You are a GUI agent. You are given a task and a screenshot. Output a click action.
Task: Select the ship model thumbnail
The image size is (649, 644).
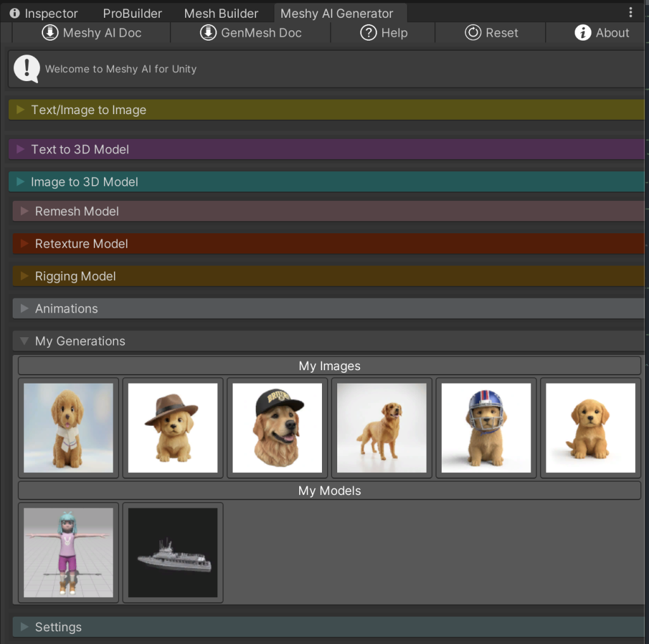click(x=173, y=553)
